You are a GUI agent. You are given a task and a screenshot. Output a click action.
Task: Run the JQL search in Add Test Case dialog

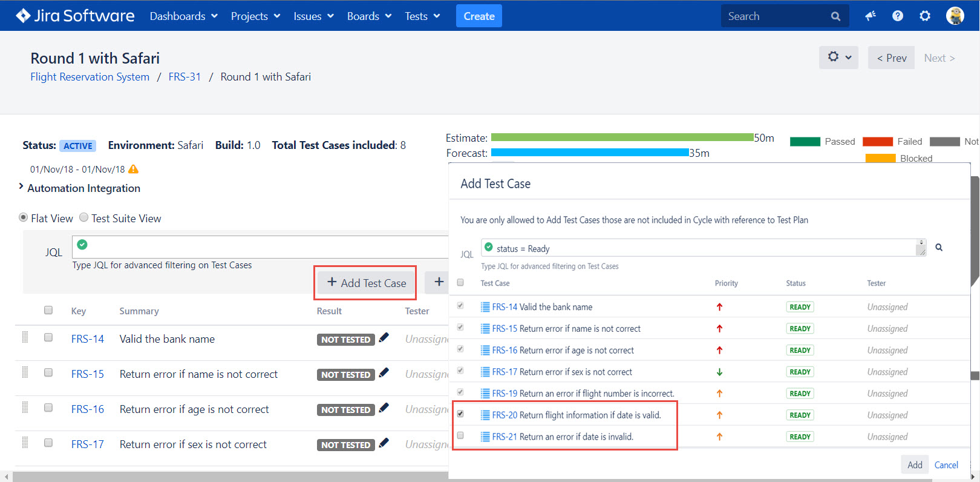tap(939, 247)
